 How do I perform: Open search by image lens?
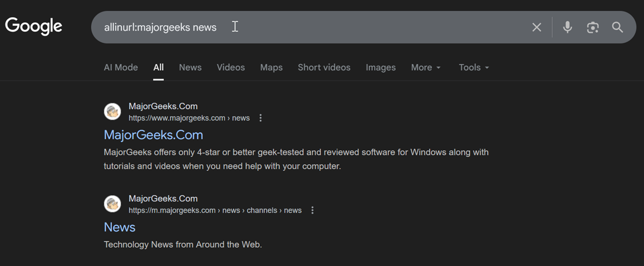(592, 27)
